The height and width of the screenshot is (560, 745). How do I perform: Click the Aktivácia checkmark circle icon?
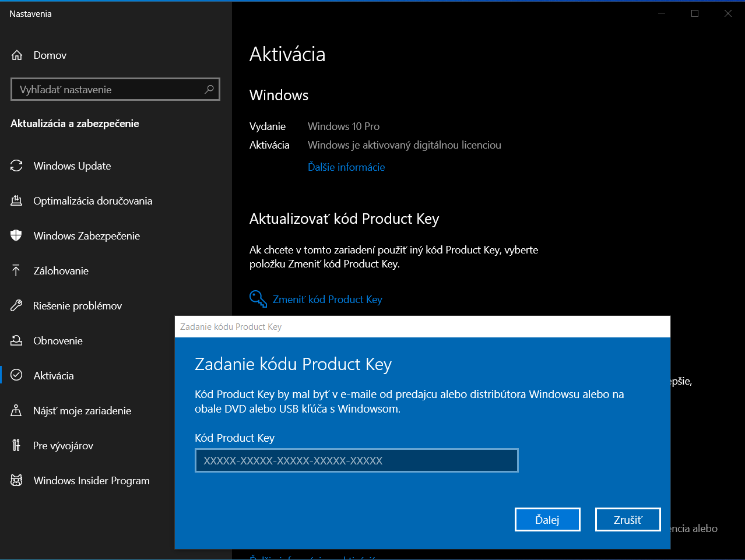point(16,375)
